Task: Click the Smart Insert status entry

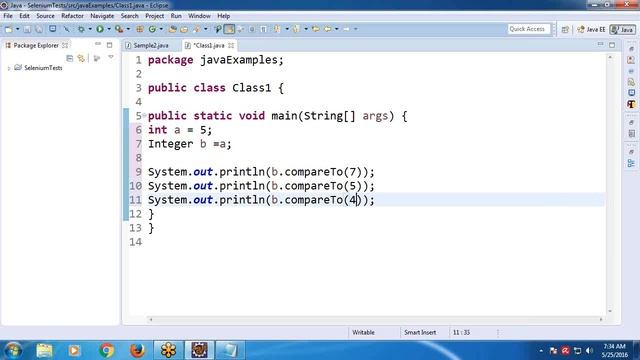Action: click(420, 333)
